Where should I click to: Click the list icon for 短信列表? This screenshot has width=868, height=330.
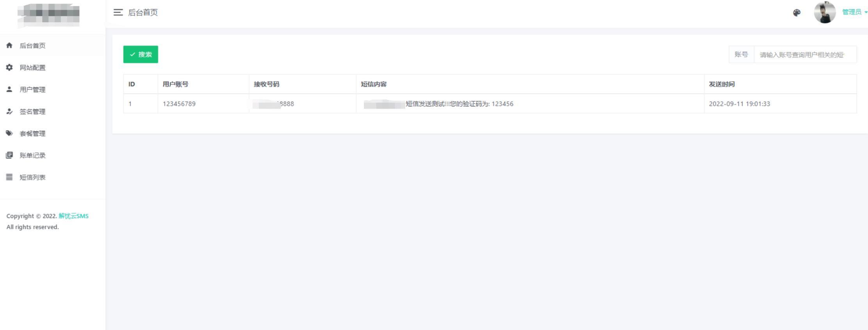9,177
